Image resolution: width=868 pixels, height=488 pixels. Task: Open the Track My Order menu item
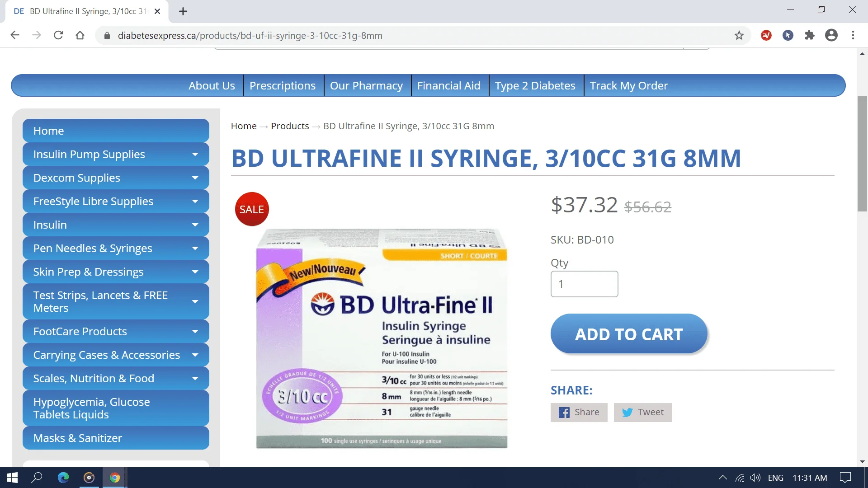pyautogui.click(x=629, y=86)
